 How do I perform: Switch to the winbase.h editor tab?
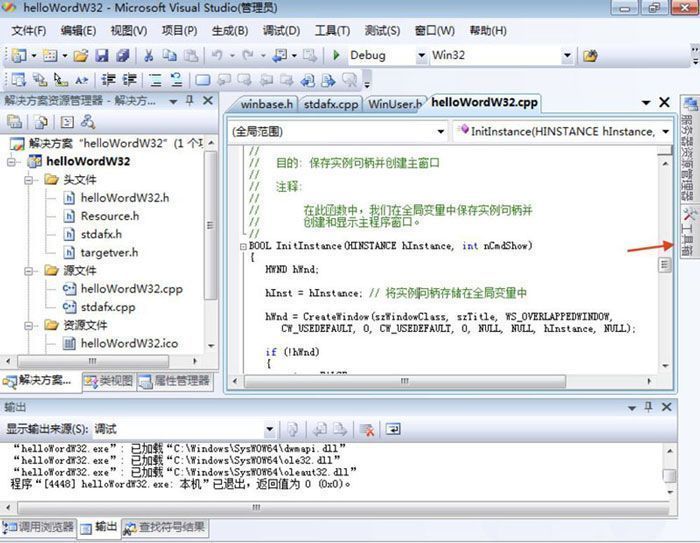click(x=266, y=104)
